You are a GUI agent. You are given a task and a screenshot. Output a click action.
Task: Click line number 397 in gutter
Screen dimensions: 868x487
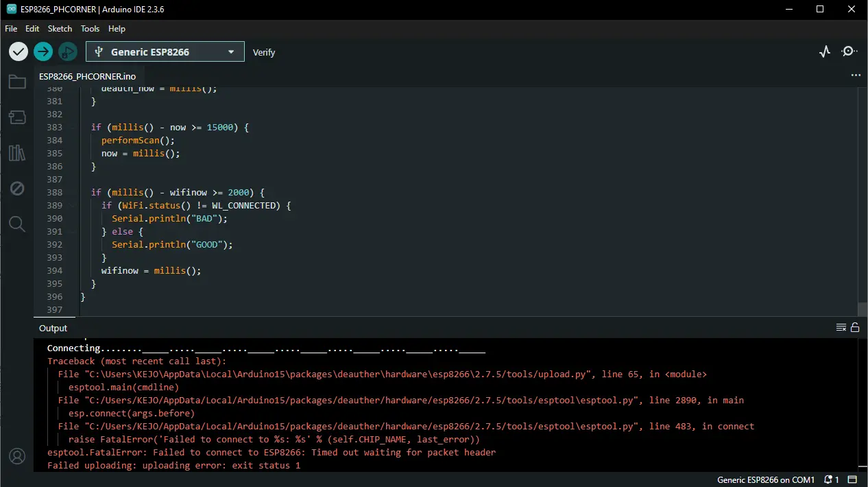[x=55, y=310]
